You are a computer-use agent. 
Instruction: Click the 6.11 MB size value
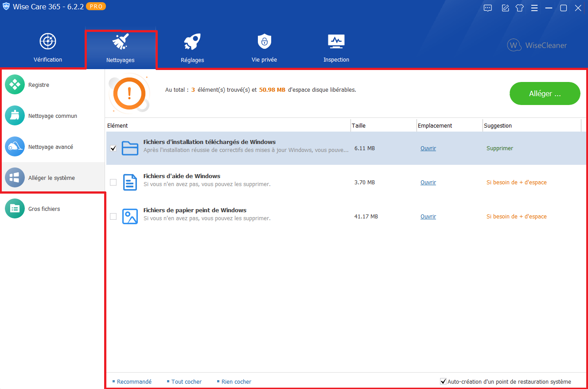pyautogui.click(x=365, y=148)
